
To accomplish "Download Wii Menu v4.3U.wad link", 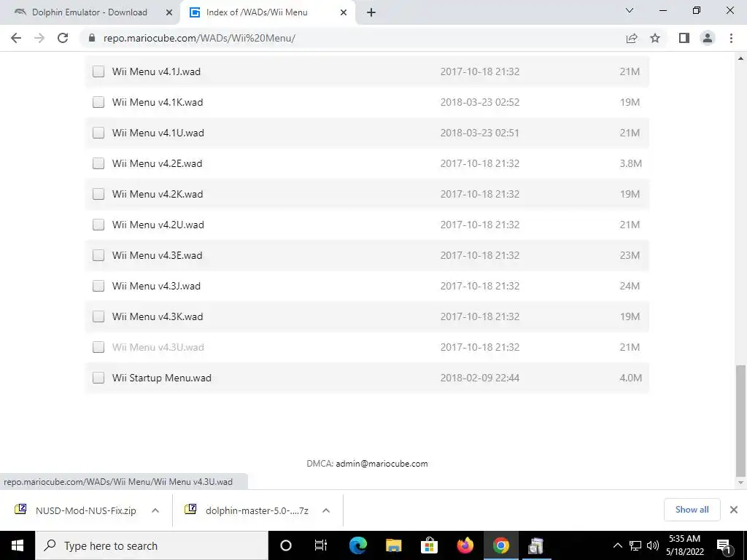I will 158,347.
